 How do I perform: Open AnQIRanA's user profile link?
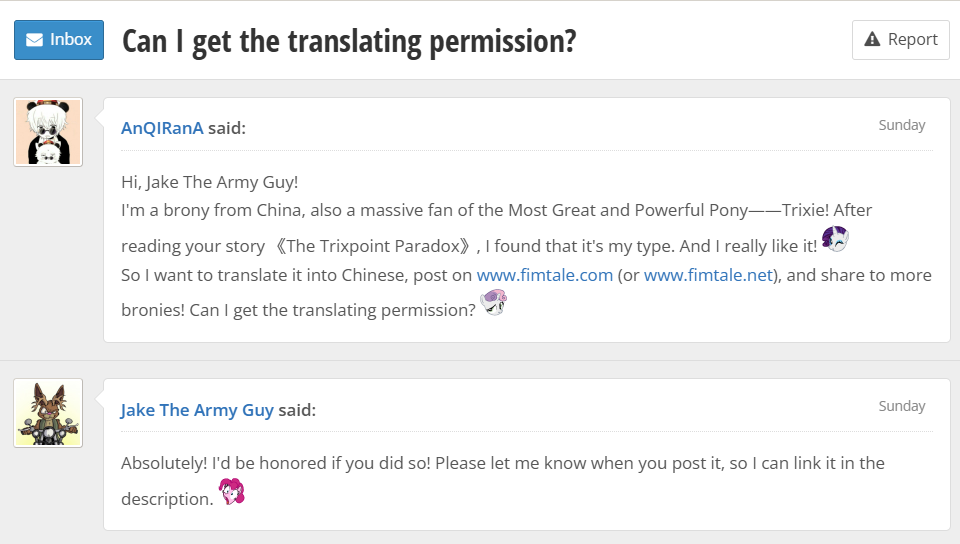pyautogui.click(x=162, y=128)
